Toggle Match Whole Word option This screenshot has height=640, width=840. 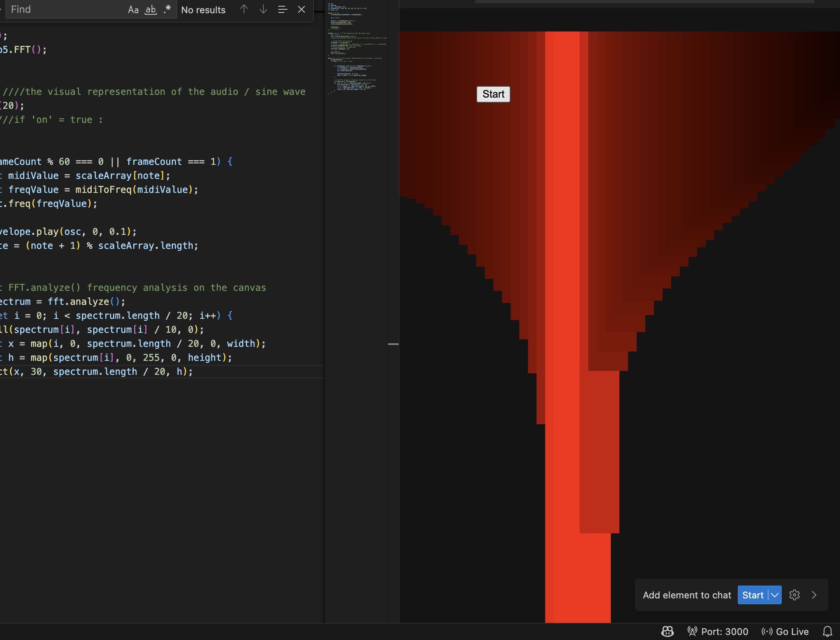[150, 10]
